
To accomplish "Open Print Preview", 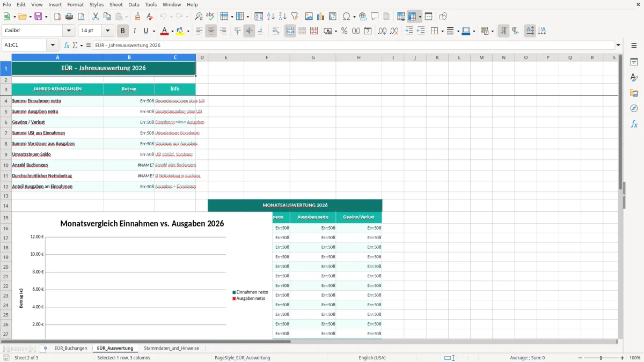I will coord(81,17).
